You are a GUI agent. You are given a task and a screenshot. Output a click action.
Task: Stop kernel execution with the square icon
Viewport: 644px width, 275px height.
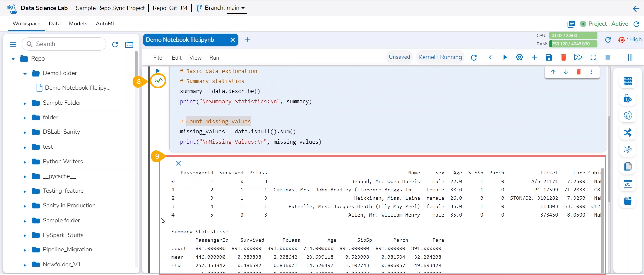click(607, 57)
